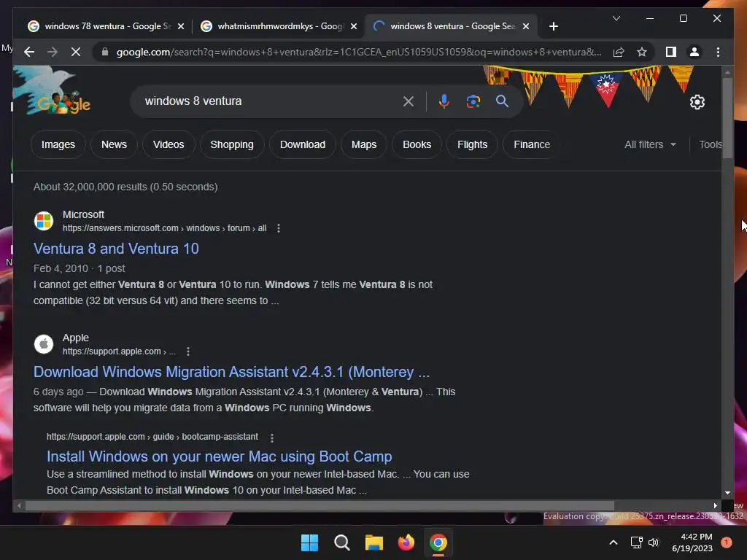Open the network status tray icon
747x560 pixels.
636,542
